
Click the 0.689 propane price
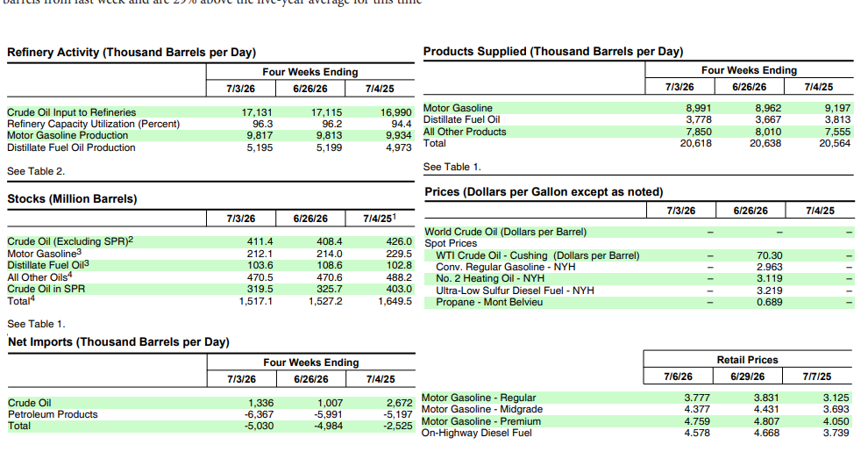click(770, 303)
